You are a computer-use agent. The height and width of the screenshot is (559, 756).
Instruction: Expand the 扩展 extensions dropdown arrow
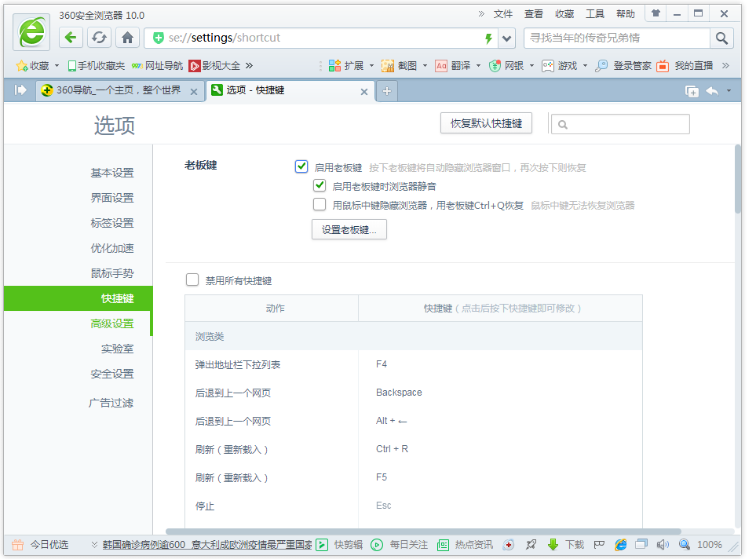coord(371,66)
